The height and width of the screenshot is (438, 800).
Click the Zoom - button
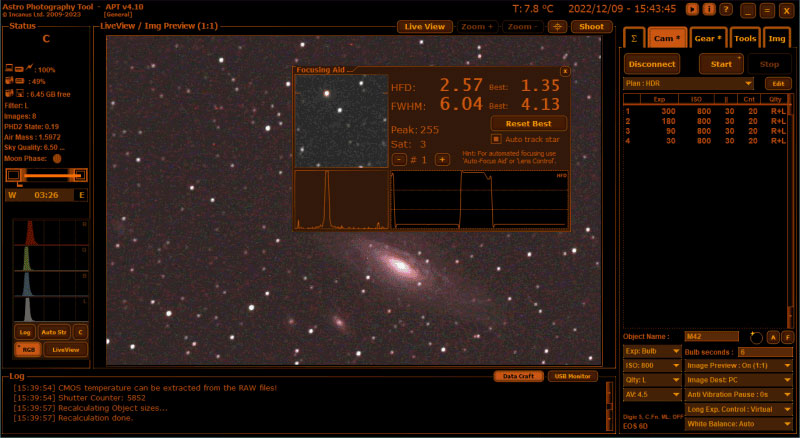(x=523, y=27)
